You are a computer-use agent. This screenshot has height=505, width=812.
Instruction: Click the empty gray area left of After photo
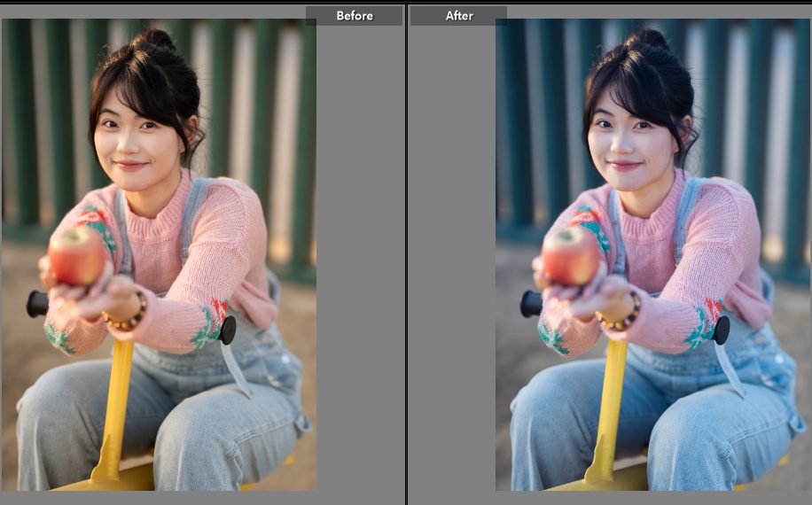point(450,266)
